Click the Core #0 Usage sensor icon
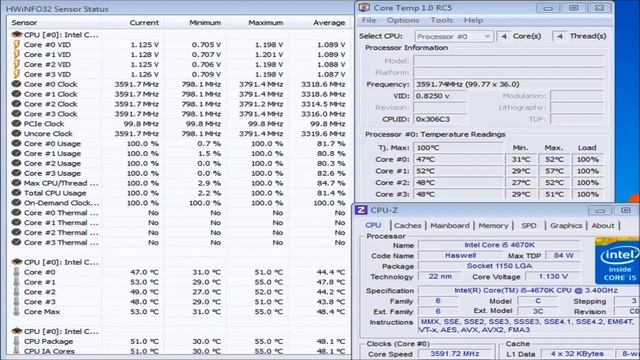 tap(16, 143)
